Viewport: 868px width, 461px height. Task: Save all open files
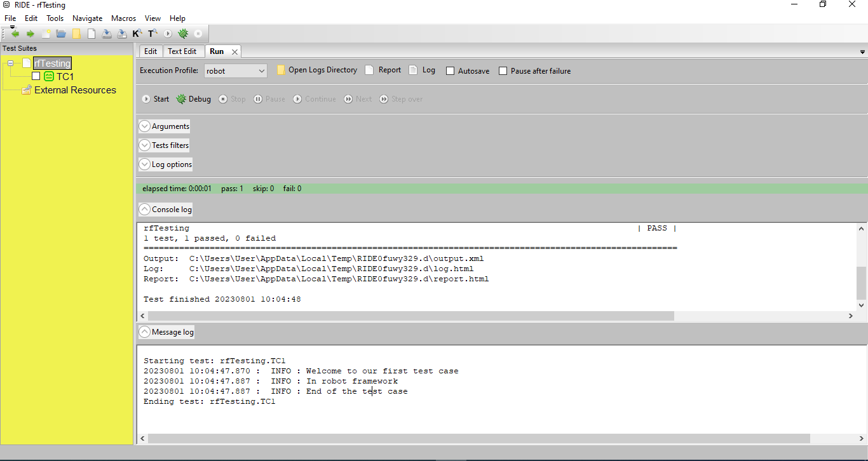122,33
